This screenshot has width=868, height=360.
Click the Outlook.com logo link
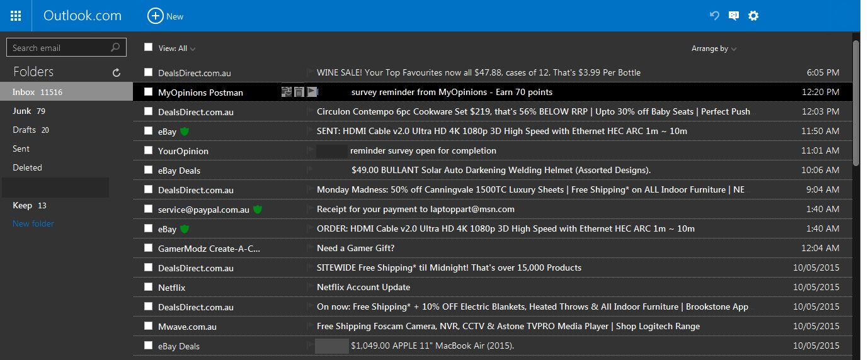(x=83, y=16)
